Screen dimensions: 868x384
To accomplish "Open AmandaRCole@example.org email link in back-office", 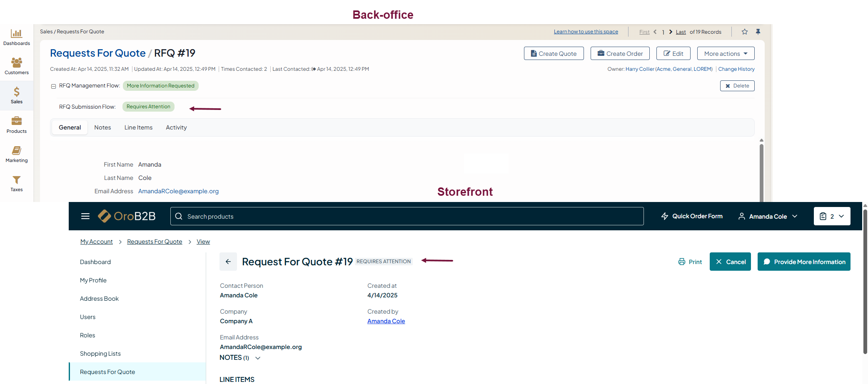I will pyautogui.click(x=178, y=191).
